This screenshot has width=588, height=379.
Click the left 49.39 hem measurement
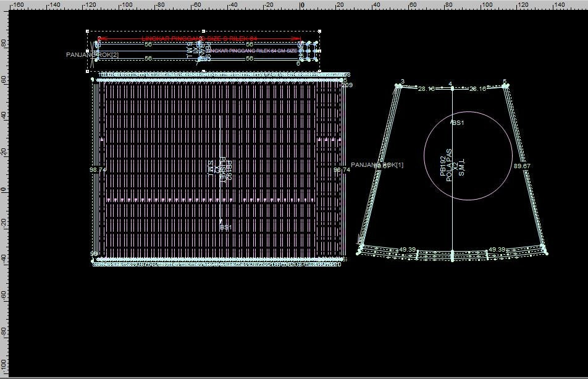407,250
